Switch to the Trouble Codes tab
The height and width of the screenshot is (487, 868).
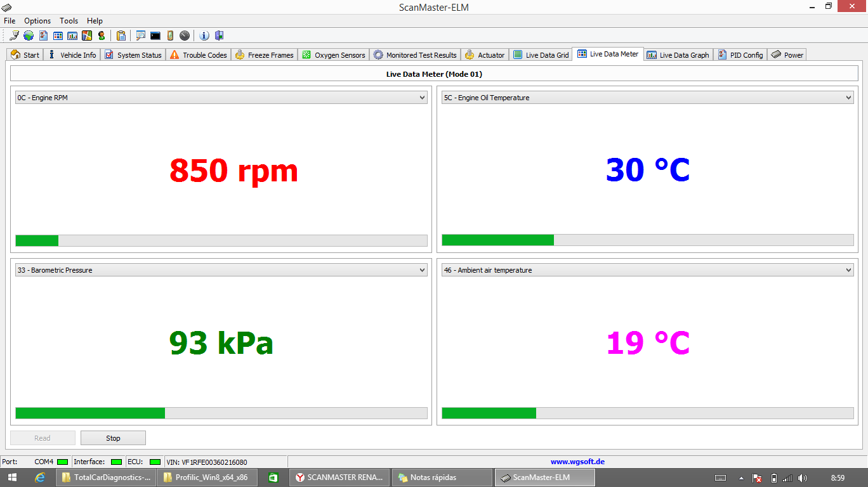coord(198,55)
